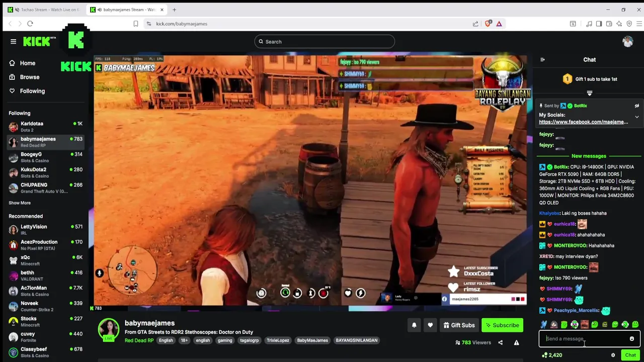This screenshot has height=362, width=644.
Task: Insert the first blue quick emote in the row
Action: 544,325
